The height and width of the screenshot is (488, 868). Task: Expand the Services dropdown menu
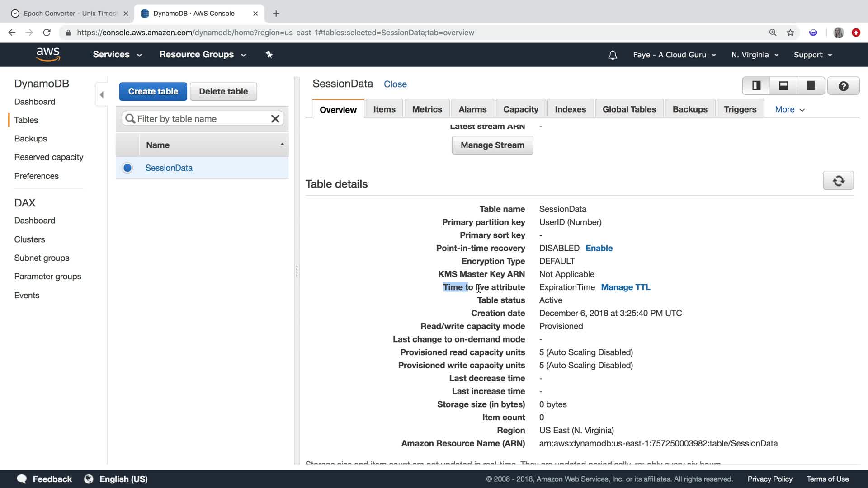[x=117, y=55]
